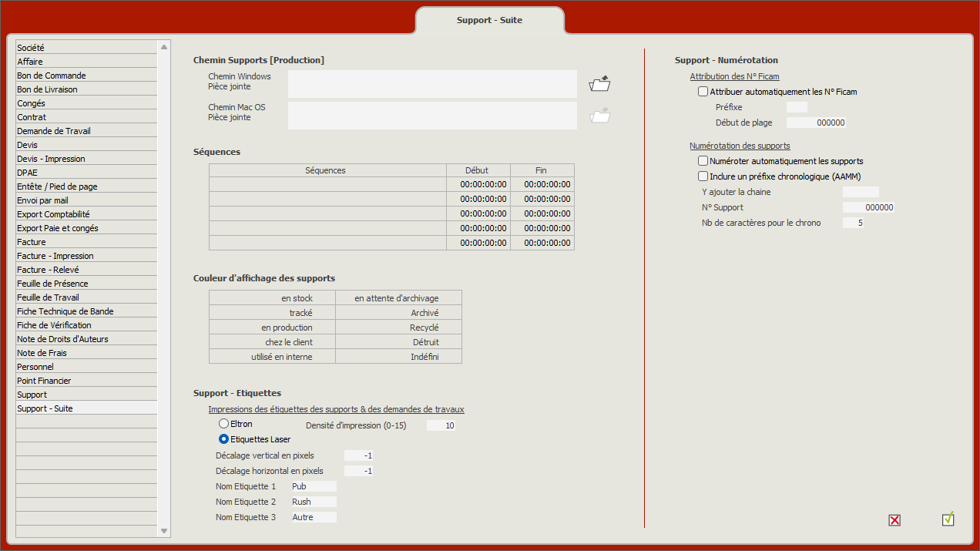The width and height of the screenshot is (980, 551).
Task: Go to Congés settings
Action: click(86, 103)
